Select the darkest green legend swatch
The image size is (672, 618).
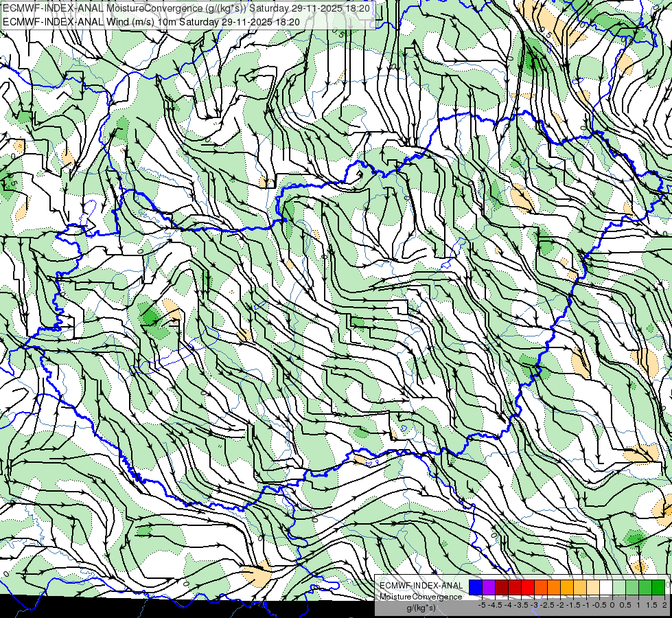click(658, 588)
